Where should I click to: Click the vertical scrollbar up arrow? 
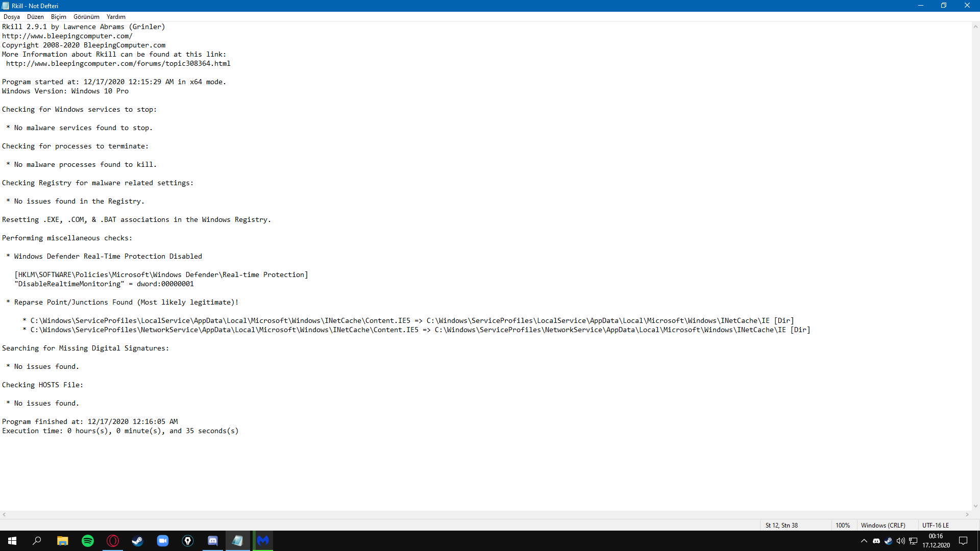point(975,27)
